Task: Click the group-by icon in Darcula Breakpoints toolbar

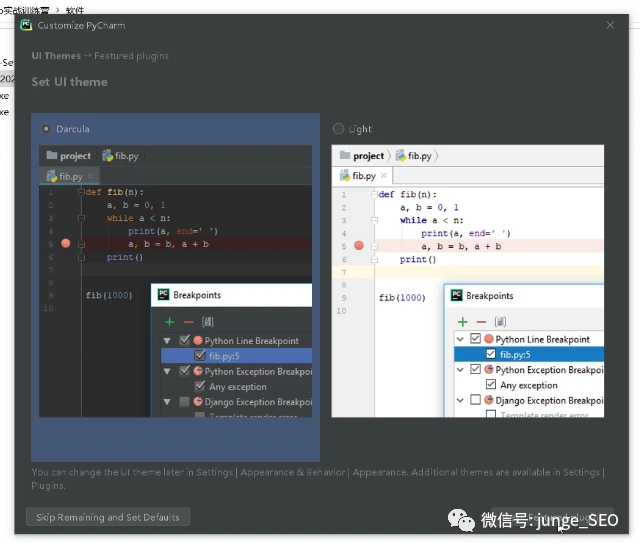Action: pos(208,322)
